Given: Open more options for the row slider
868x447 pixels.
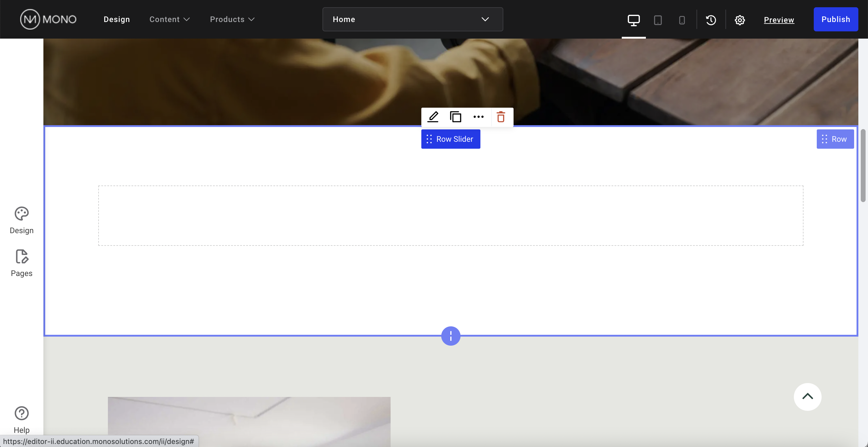Looking at the screenshot, I should click(479, 117).
